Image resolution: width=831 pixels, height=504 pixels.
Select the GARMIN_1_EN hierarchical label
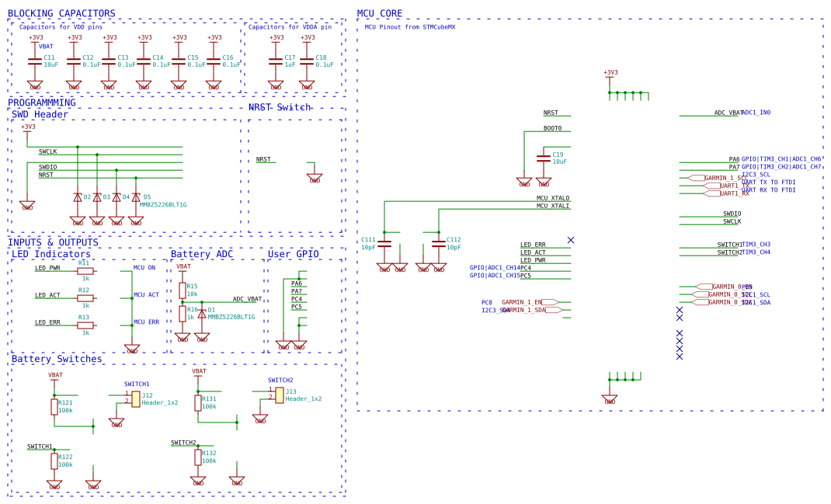pyautogui.click(x=530, y=303)
